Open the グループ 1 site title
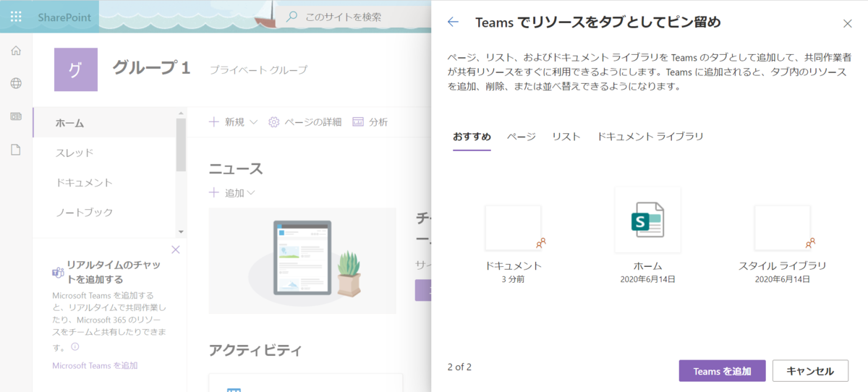This screenshot has width=868, height=392. pos(151,68)
